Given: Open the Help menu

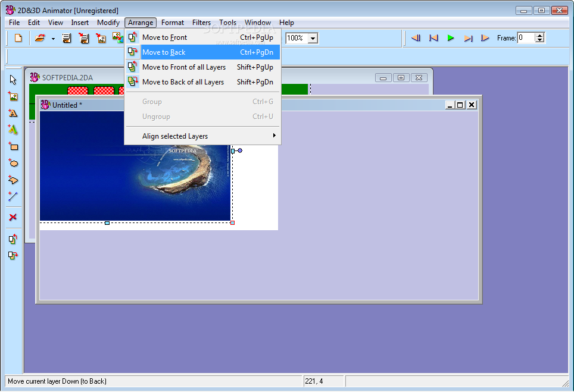Looking at the screenshot, I should [x=286, y=23].
